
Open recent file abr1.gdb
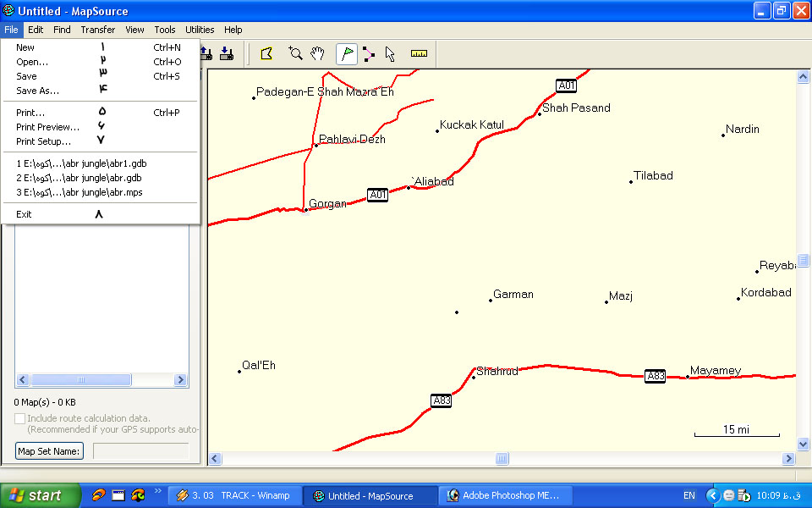coord(81,163)
